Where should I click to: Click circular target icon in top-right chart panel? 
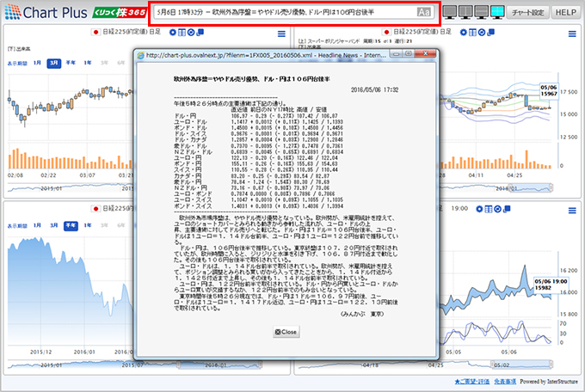click(481, 33)
